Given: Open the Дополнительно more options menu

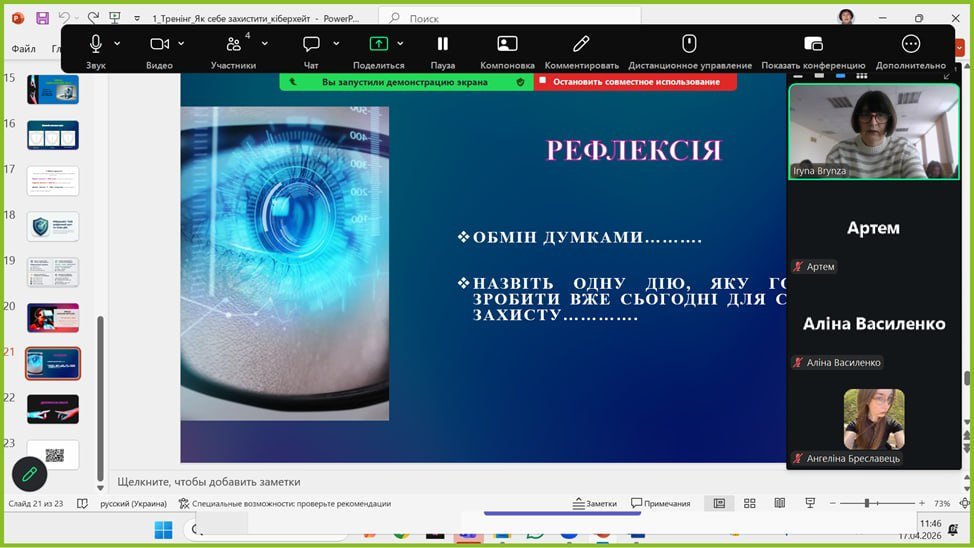Looking at the screenshot, I should pos(910,45).
